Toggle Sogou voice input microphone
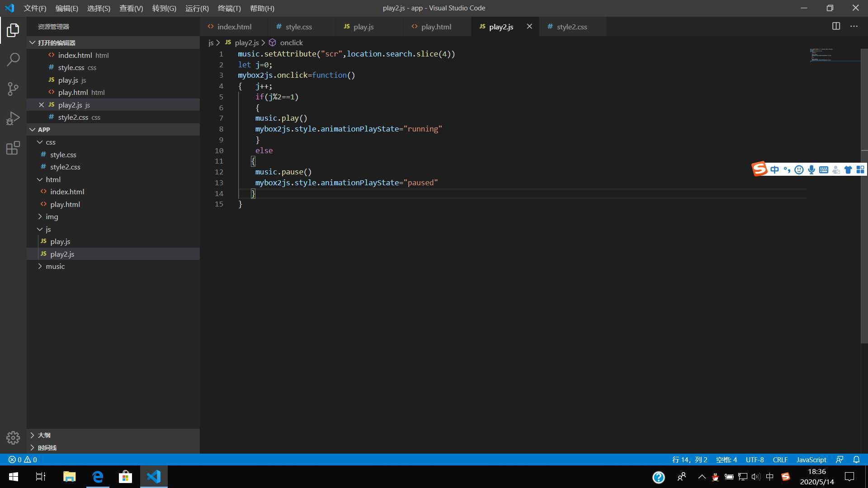Image resolution: width=868 pixels, height=488 pixels. point(811,170)
